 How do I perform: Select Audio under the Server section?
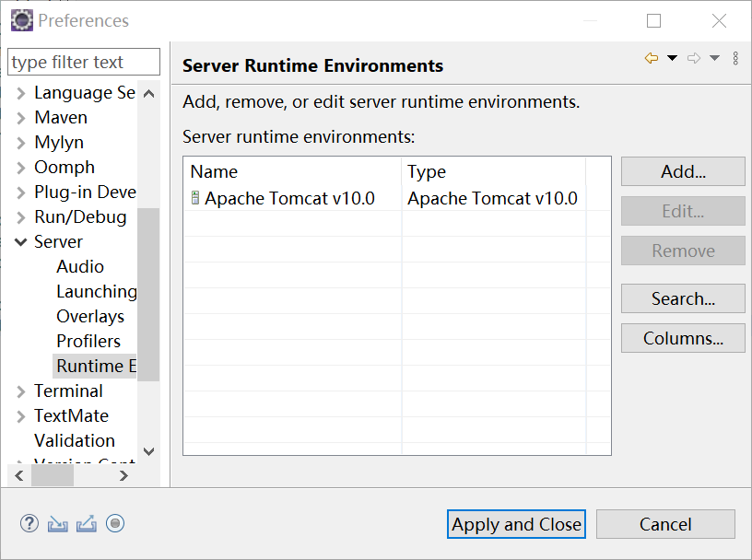[80, 266]
